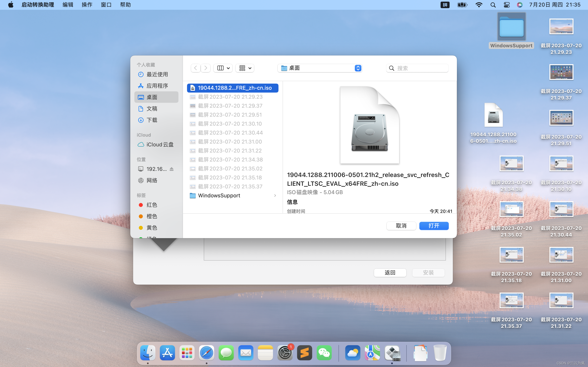The image size is (588, 367).
Task: Select the 红色 tag in sidebar
Action: tap(152, 205)
